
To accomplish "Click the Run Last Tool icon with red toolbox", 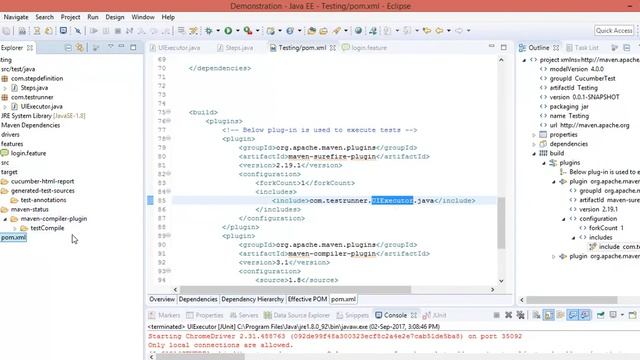I will 247,31.
